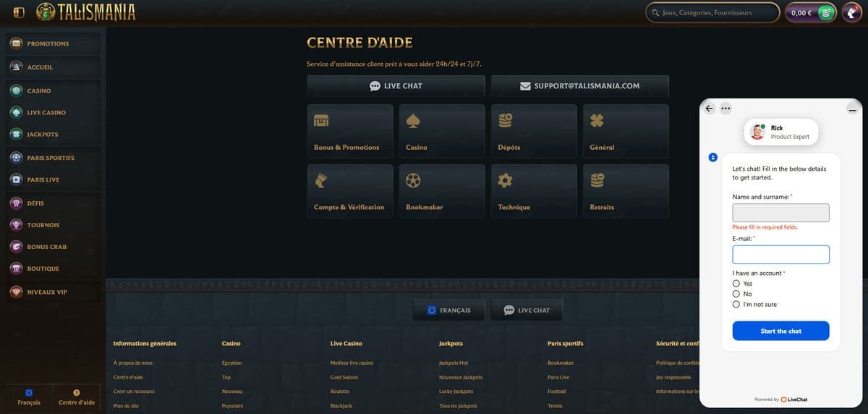Viewport: 868px width, 414px height.
Task: Click the Niveaux VIP diamond icon
Action: (16, 292)
